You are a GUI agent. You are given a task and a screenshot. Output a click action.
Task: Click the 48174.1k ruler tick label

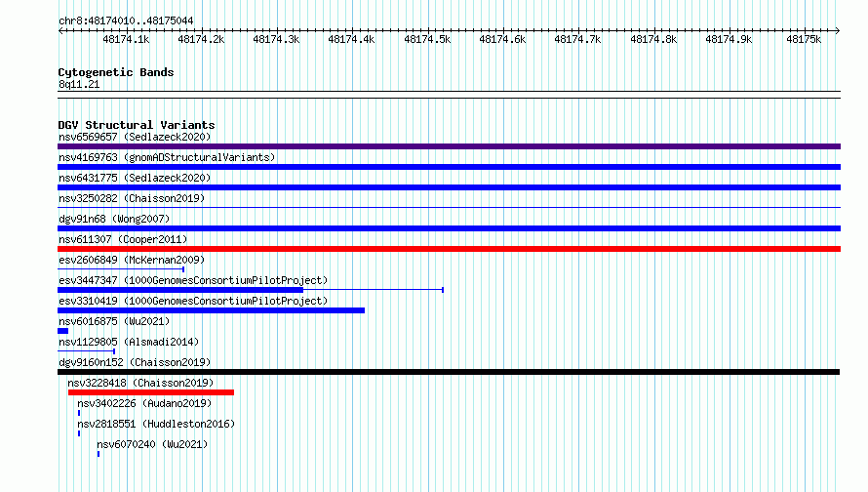point(126,40)
